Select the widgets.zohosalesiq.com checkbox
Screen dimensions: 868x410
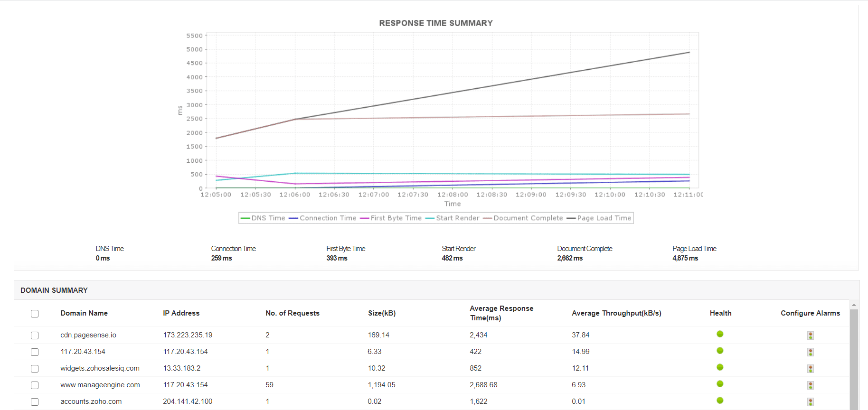35,369
